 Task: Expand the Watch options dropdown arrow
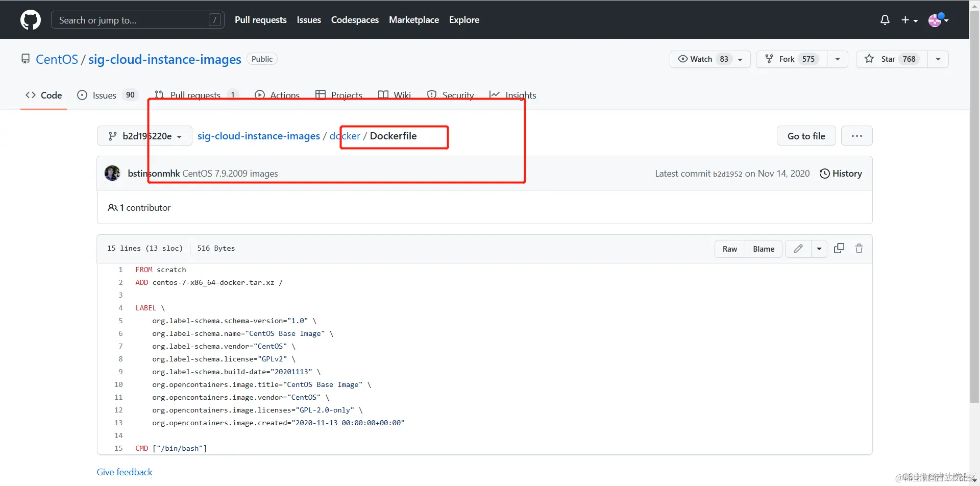coord(741,59)
